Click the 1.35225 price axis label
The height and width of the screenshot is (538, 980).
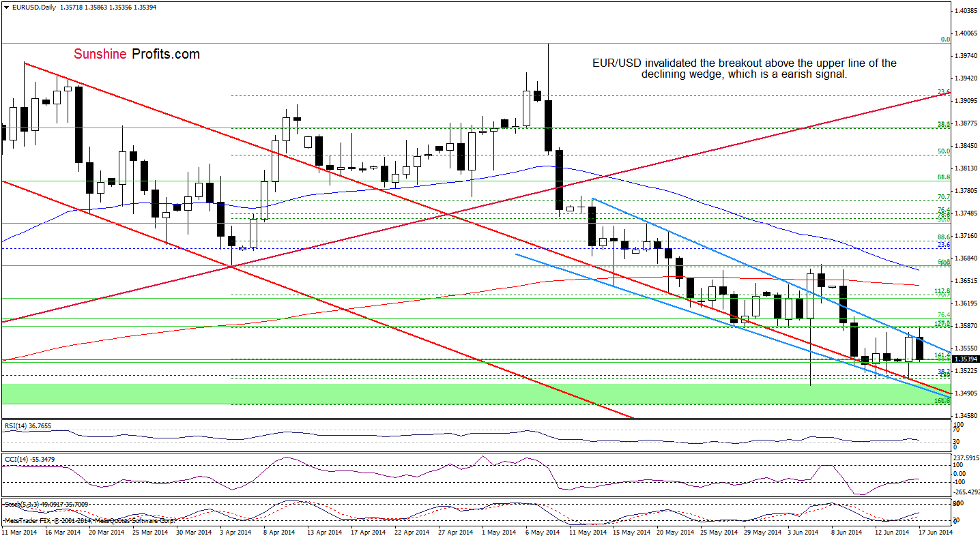[x=966, y=371]
